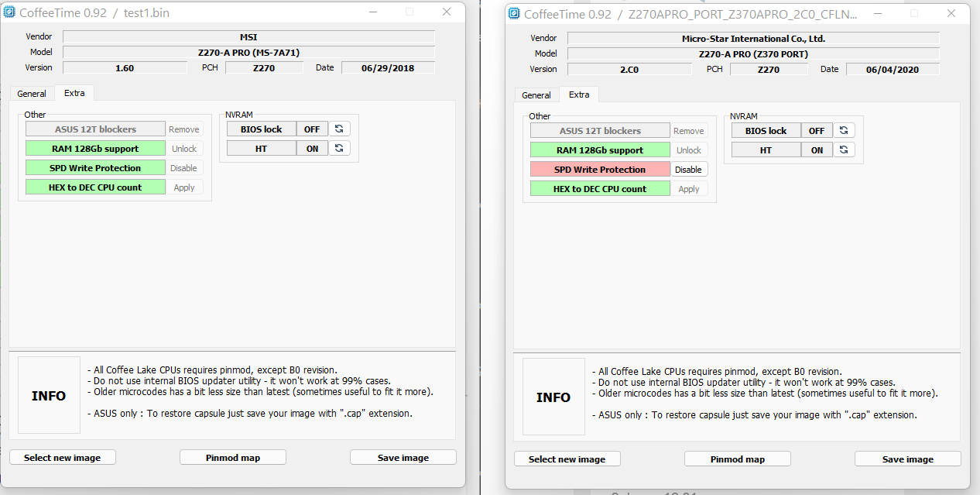Click Disable button in test1.bin window
980x495 pixels.
[184, 168]
